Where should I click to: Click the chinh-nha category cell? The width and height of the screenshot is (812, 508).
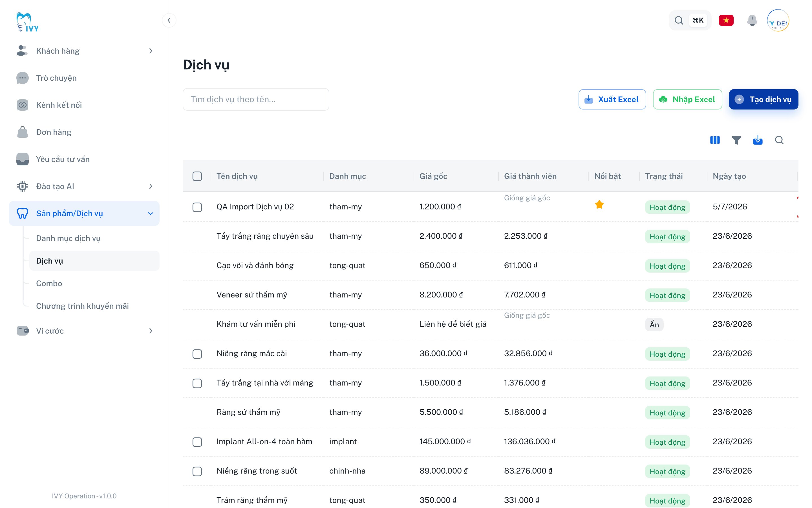pos(347,471)
